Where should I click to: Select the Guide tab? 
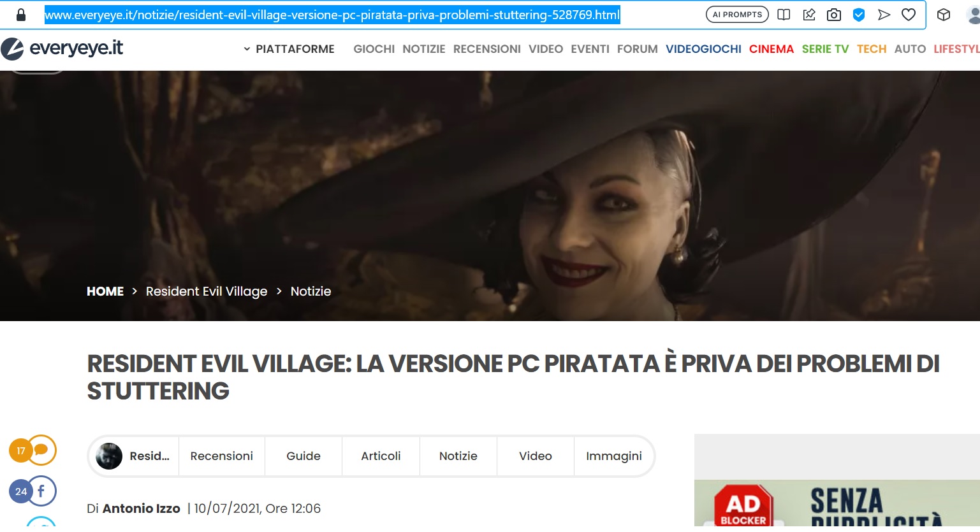tap(304, 456)
